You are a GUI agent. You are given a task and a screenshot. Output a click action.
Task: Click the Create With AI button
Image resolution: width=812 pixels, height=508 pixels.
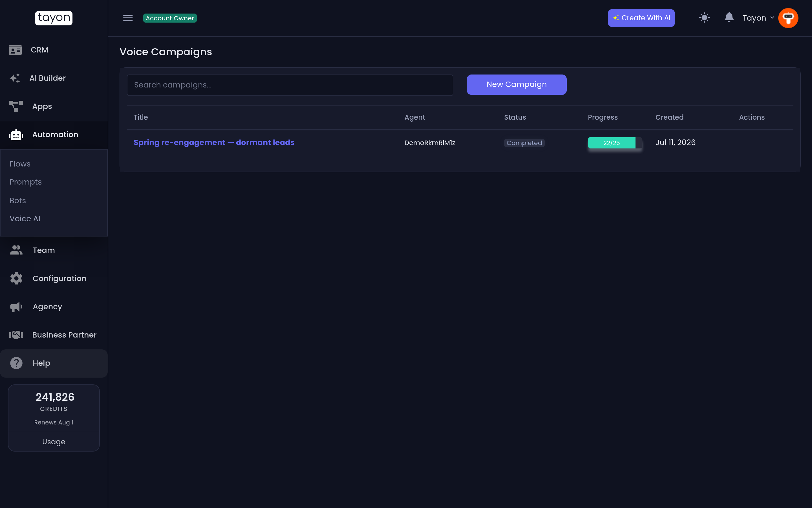click(641, 18)
